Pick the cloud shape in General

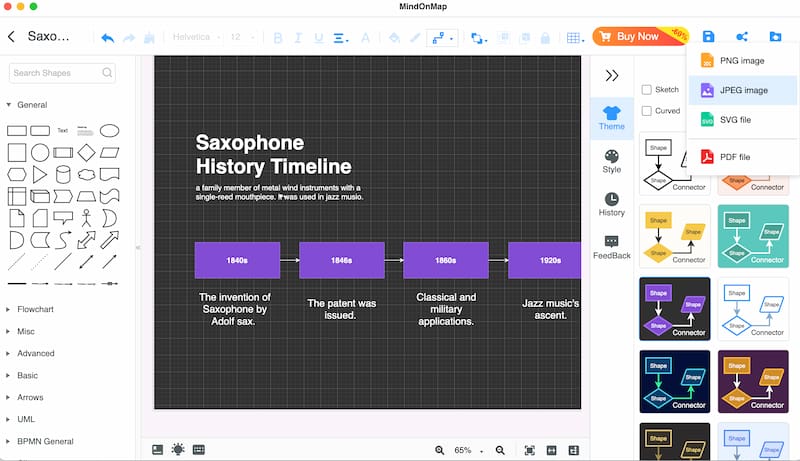[86, 174]
